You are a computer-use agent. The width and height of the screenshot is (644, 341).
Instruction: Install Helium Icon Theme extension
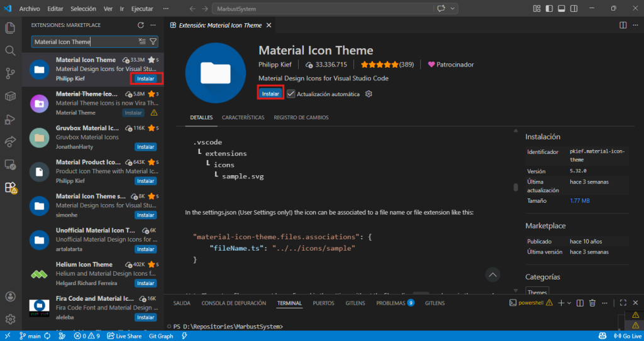tap(145, 283)
